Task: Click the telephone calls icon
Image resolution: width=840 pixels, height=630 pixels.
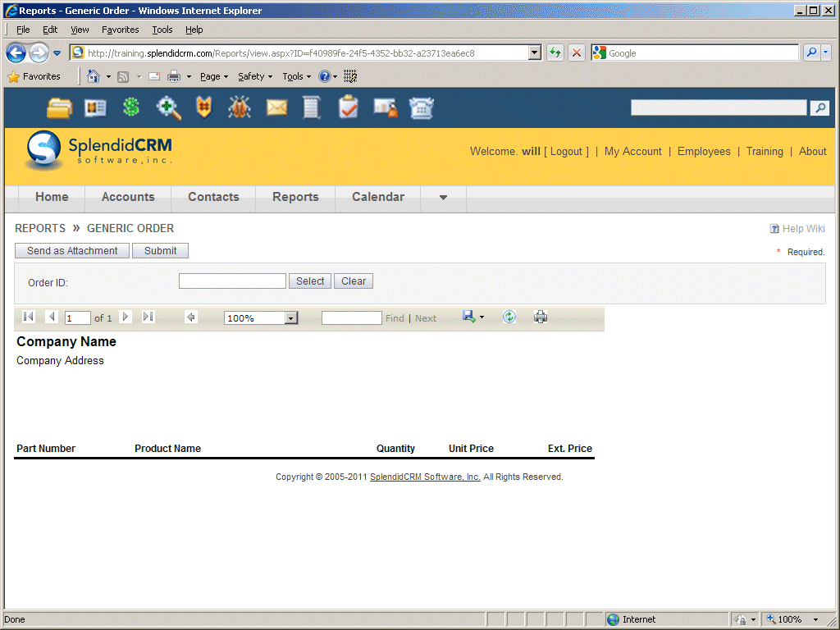Action: tap(422, 107)
